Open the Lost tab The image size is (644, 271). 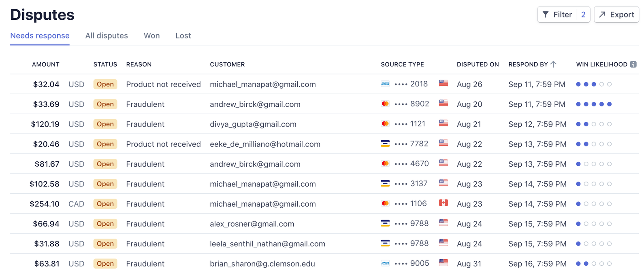(x=183, y=36)
